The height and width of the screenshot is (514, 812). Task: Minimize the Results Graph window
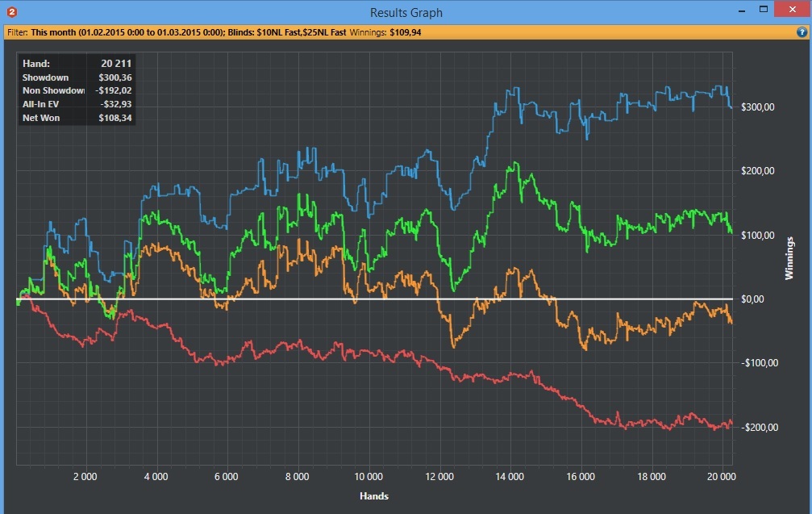click(x=742, y=10)
